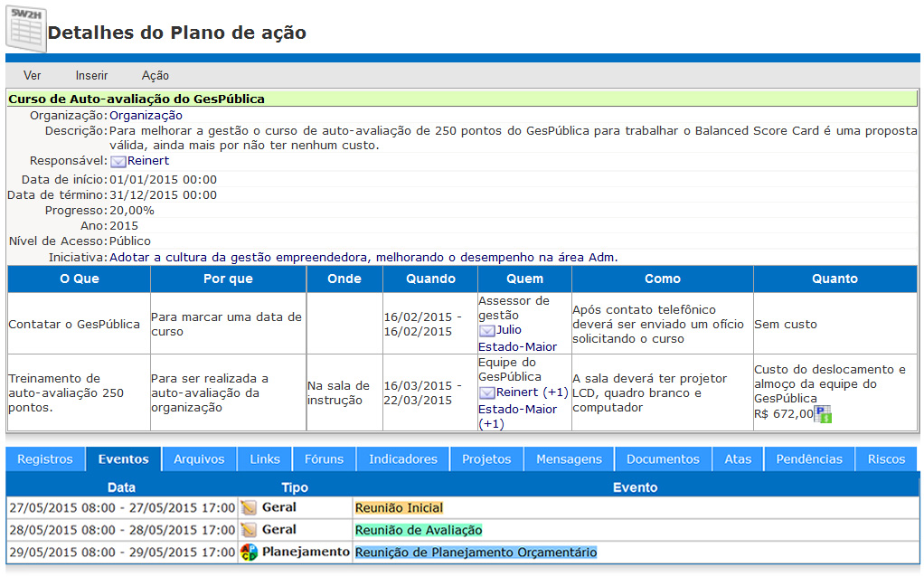
Task: Open the Ver menu
Action: (32, 75)
